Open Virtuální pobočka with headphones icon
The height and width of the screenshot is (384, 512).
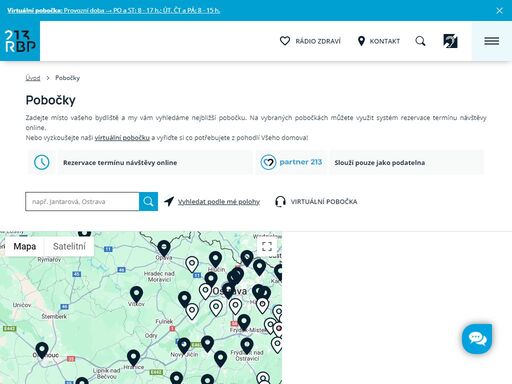click(316, 202)
